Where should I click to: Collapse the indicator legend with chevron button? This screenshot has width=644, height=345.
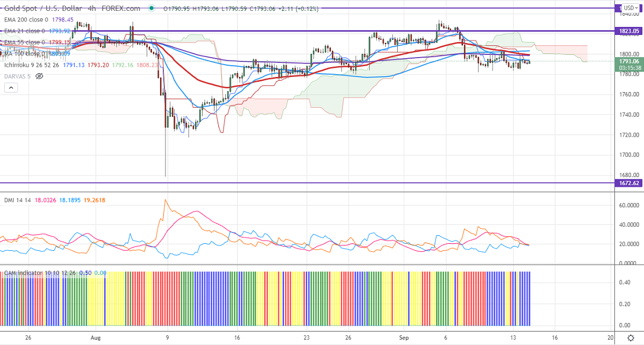[11, 87]
